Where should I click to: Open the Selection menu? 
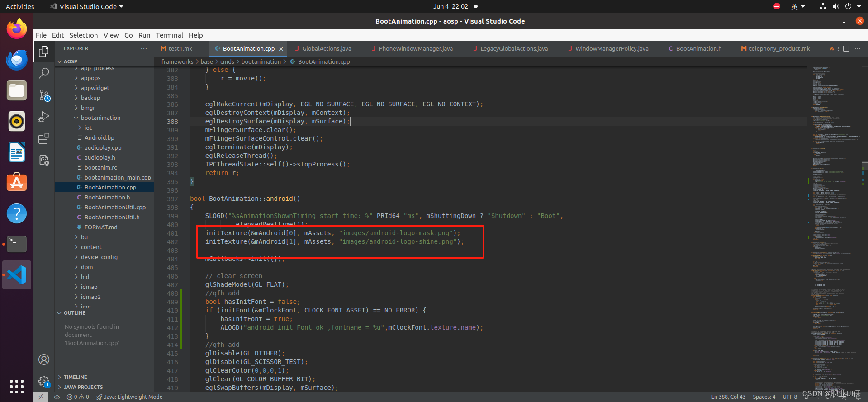click(84, 35)
